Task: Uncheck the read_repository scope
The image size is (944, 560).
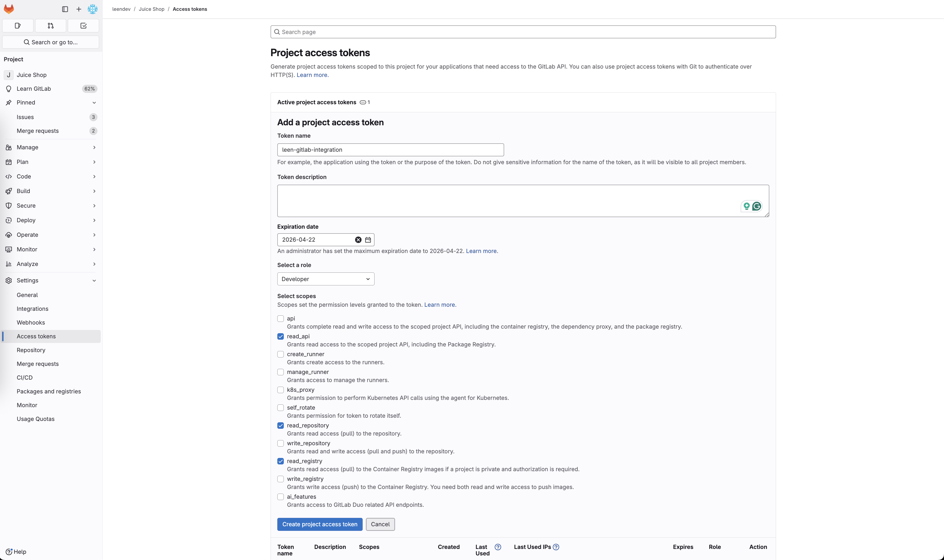Action: click(x=280, y=425)
